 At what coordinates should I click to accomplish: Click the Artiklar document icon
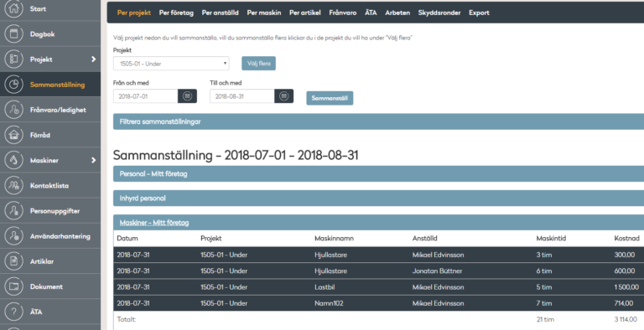coord(14,261)
